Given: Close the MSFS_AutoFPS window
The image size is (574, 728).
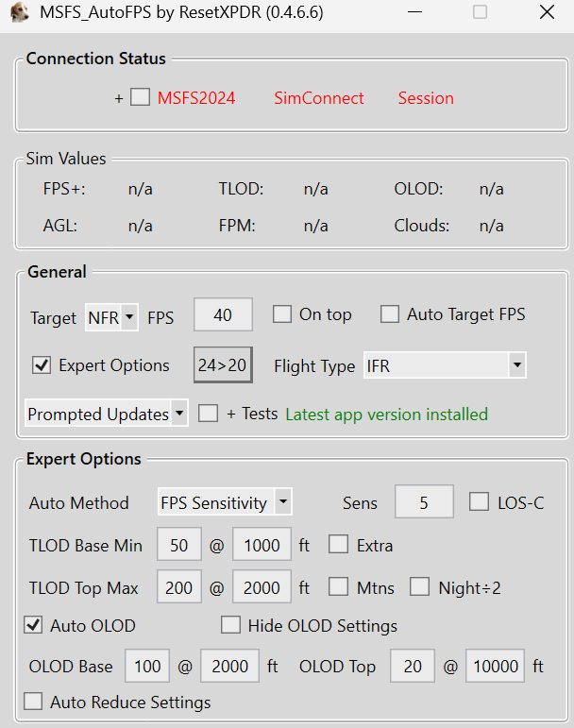Looking at the screenshot, I should (x=546, y=13).
